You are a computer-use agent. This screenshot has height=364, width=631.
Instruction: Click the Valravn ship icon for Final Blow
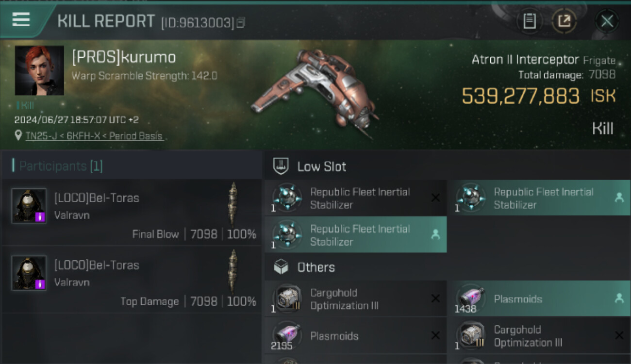coord(233,204)
